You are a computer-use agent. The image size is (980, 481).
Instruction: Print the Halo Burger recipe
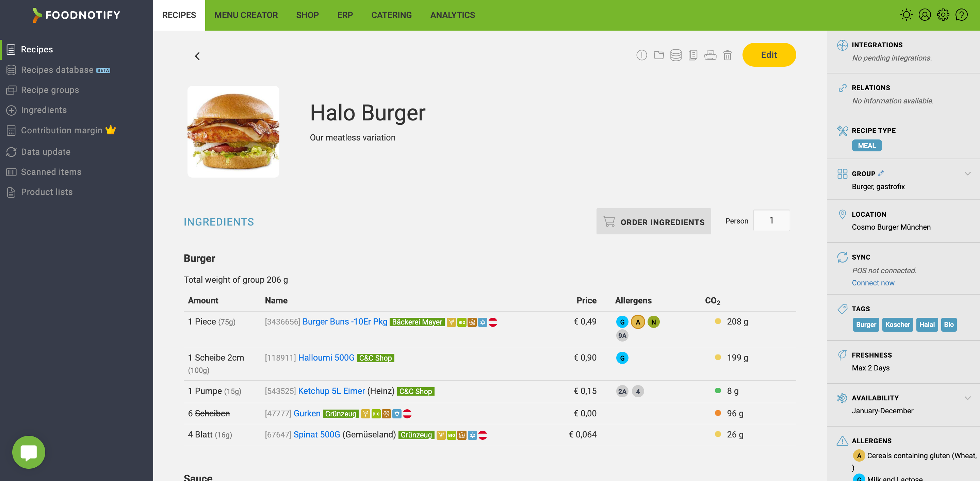point(710,55)
